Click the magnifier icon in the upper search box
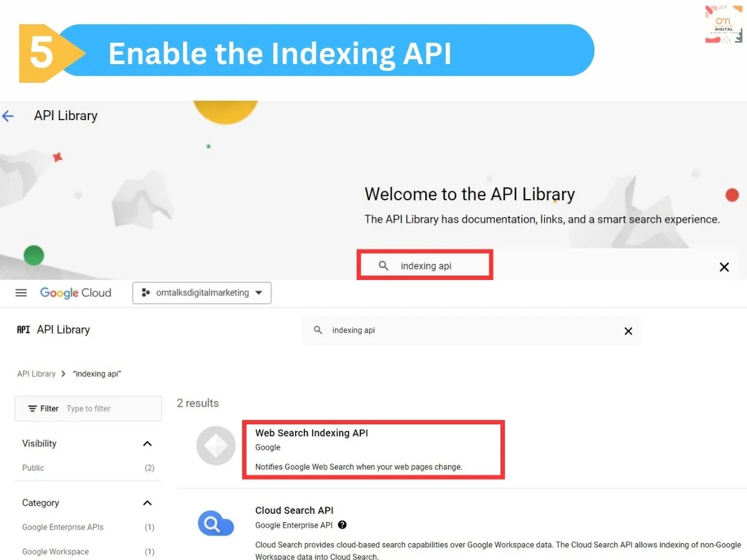This screenshot has width=747, height=560. click(x=383, y=266)
